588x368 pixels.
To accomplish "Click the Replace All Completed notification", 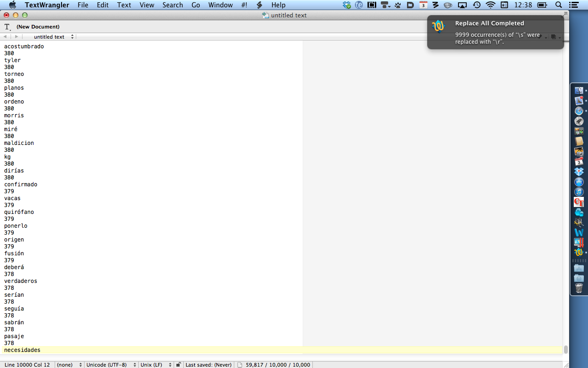I will [x=495, y=32].
